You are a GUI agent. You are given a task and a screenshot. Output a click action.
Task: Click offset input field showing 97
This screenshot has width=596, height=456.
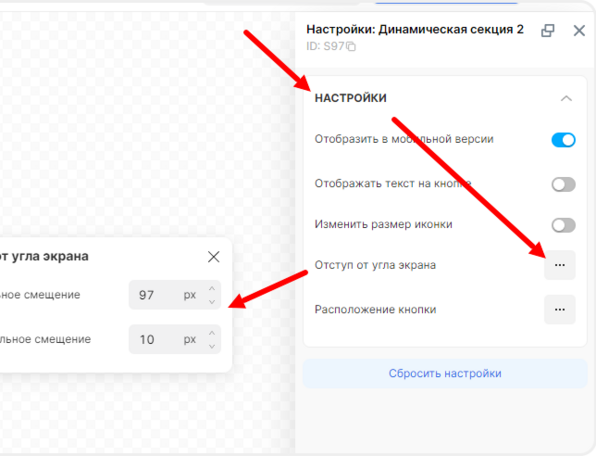174,295
